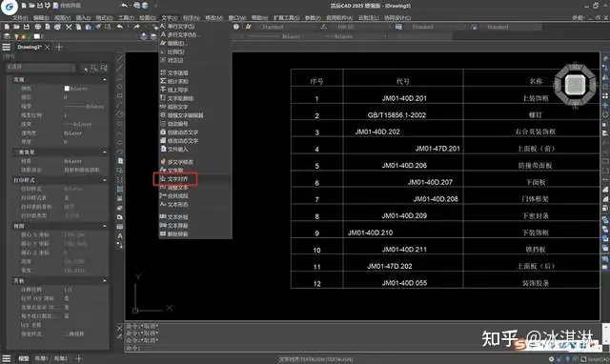Open the hamburger menu left of Drawing1 tab
This screenshot has width=610, height=364.
tap(7, 47)
